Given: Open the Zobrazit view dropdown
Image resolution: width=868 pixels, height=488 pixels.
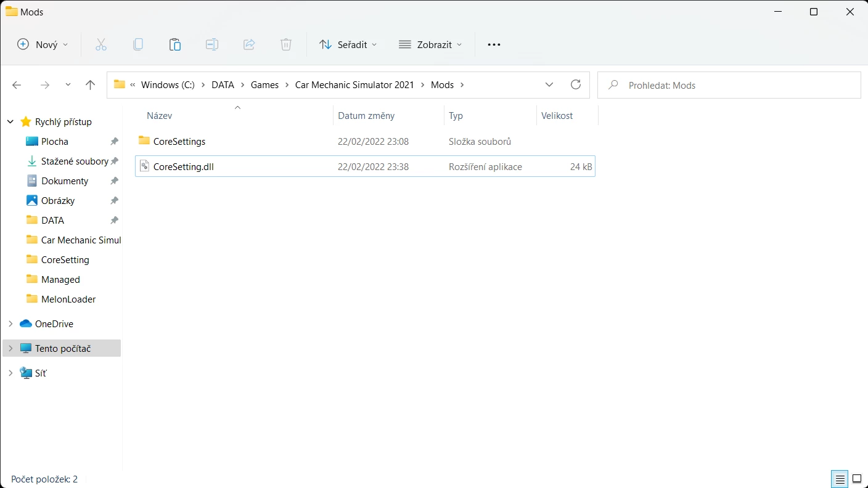Looking at the screenshot, I should pos(430,44).
